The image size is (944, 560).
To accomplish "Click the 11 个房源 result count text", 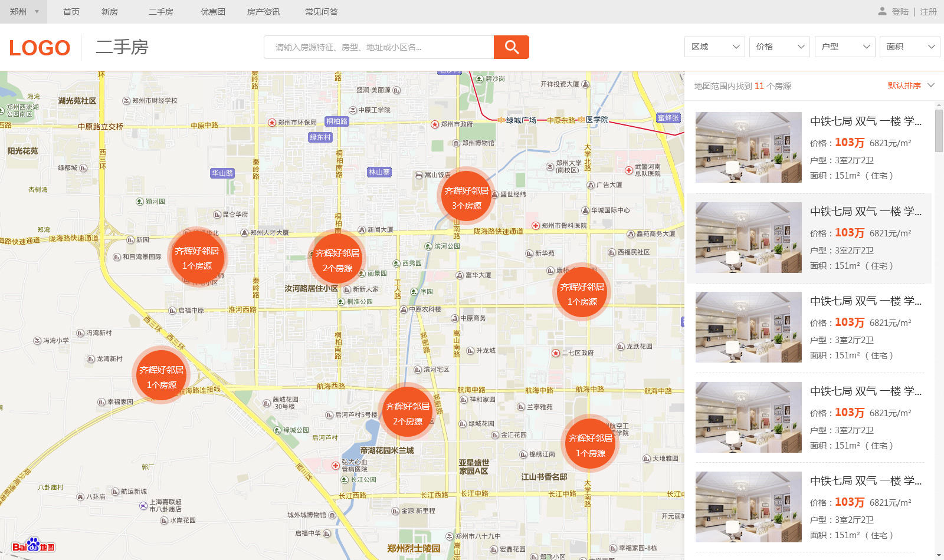I will click(x=773, y=86).
